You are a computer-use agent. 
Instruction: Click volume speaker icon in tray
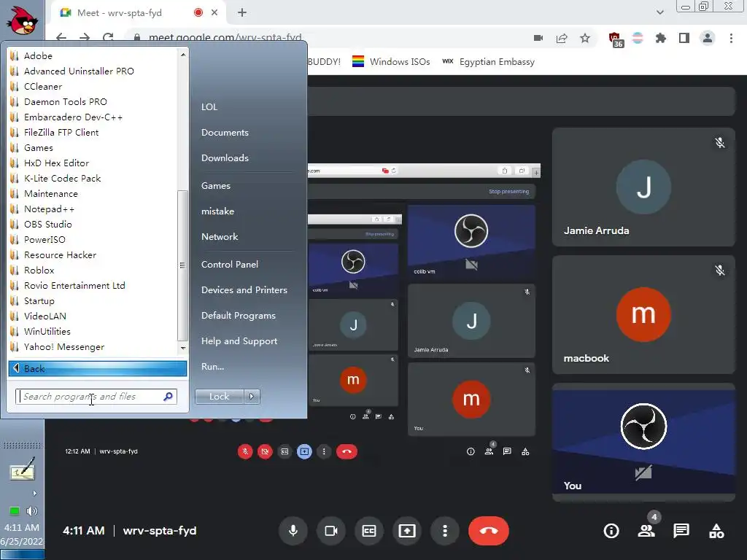(32, 511)
